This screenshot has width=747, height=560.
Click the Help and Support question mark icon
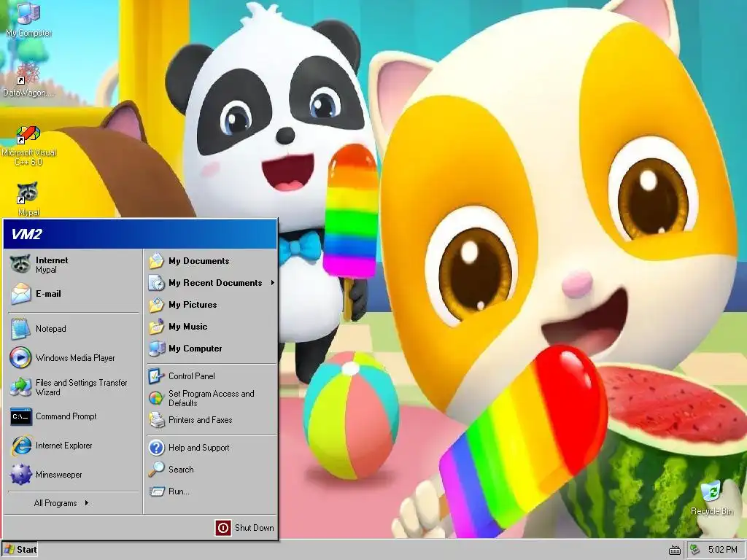tap(156, 448)
